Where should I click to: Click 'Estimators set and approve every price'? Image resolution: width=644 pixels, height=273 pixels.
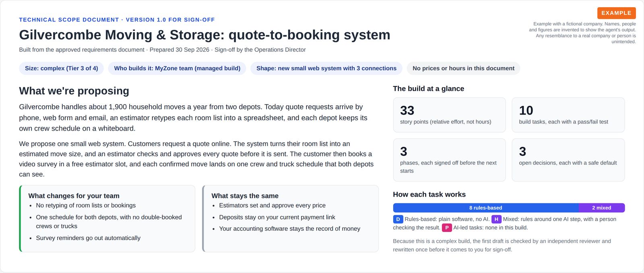[272, 205]
